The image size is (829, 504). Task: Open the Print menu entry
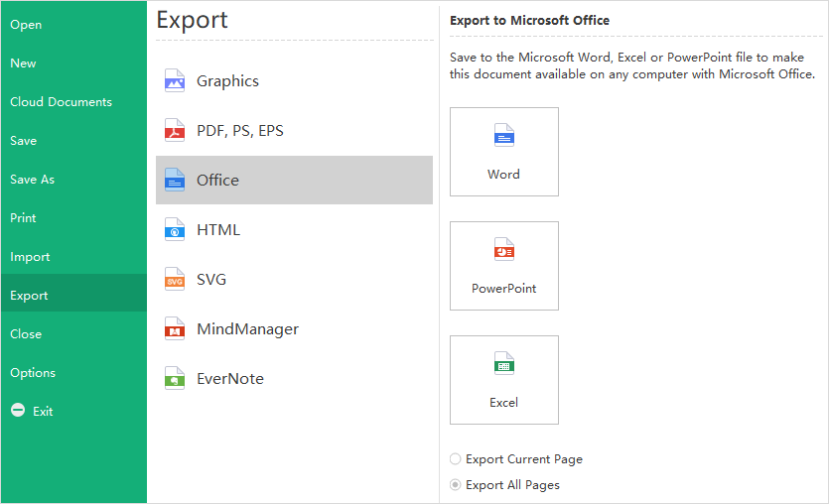[23, 218]
